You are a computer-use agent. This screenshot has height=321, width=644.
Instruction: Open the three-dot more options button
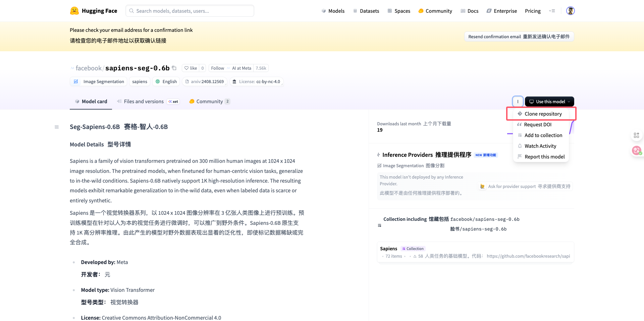click(x=518, y=102)
